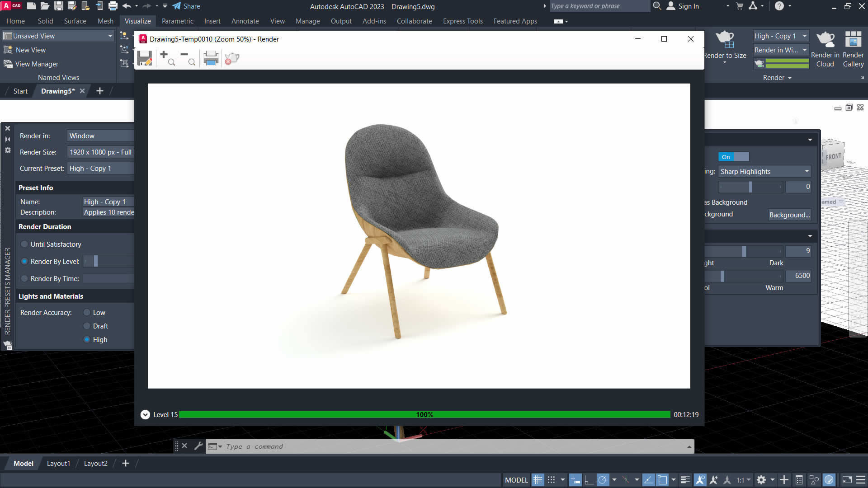
Task: Open the Render Size dropdown
Action: coord(100,152)
